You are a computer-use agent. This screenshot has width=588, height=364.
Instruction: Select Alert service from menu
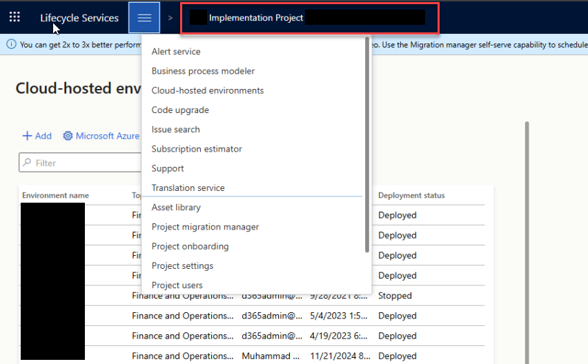click(176, 51)
